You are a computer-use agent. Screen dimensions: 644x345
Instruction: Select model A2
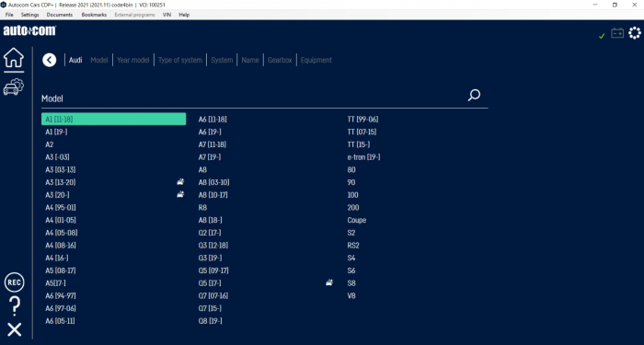coord(50,144)
